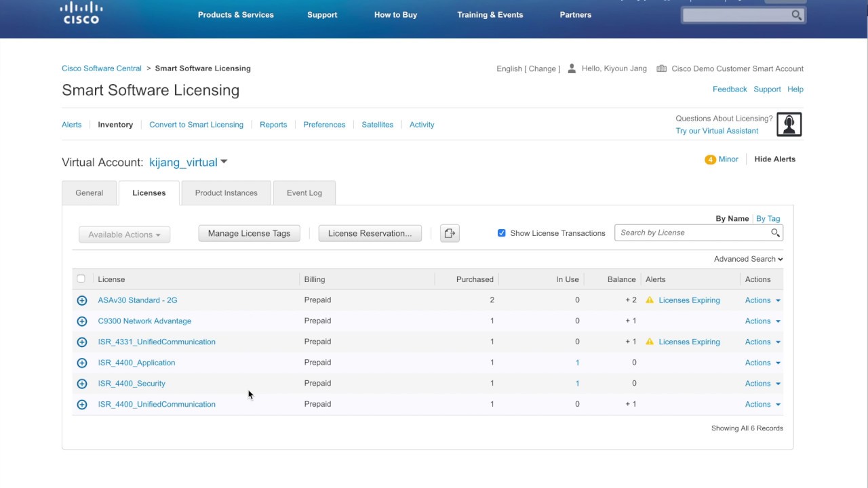Open the Available Actions dropdown
Viewport: 868px width, 488px height.
pyautogui.click(x=125, y=235)
